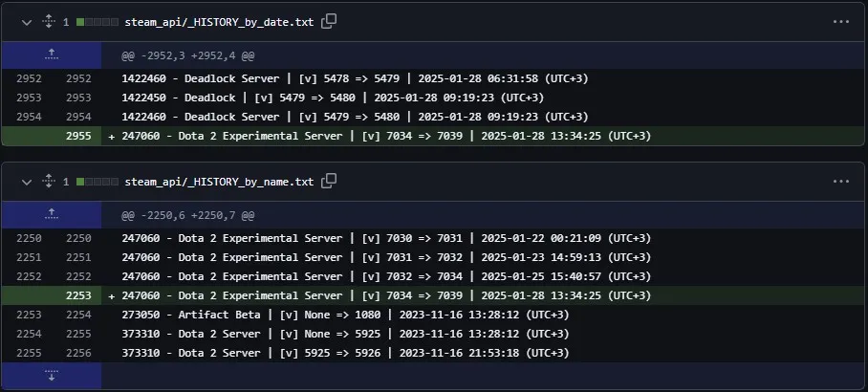Select old line number 2251 in by_name diff
Viewport: 868px width, 392px height.
[29, 257]
